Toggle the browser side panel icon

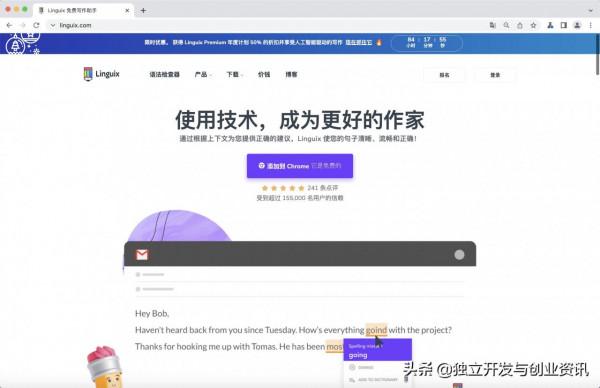564,25
